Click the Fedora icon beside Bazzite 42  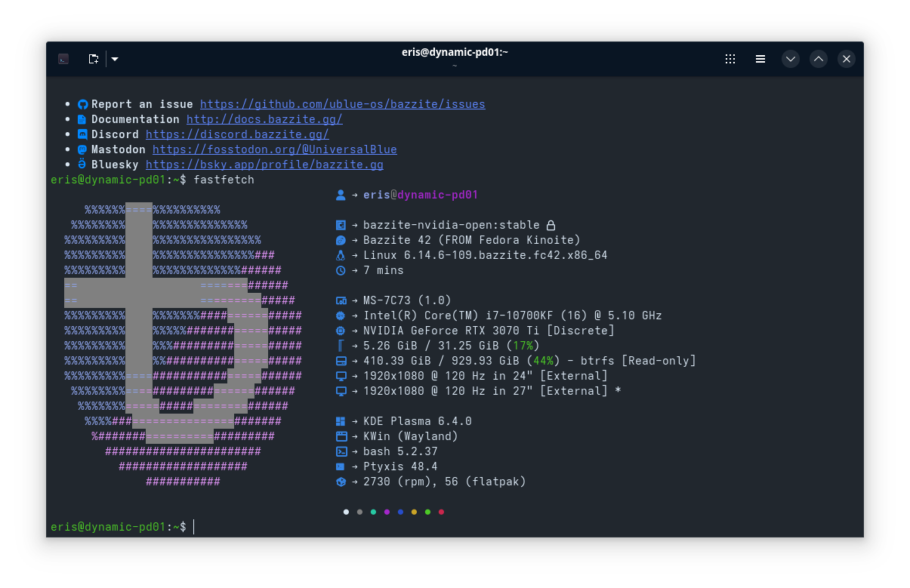341,240
